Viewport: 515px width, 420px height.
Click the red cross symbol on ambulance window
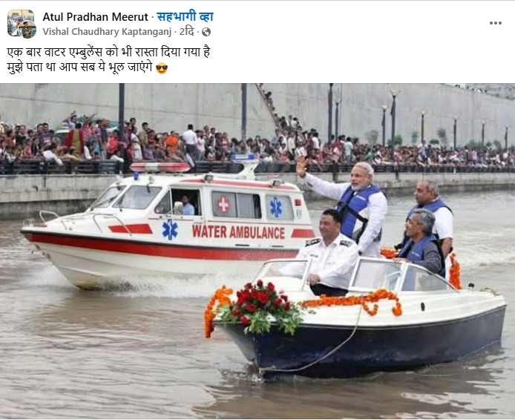tap(223, 204)
